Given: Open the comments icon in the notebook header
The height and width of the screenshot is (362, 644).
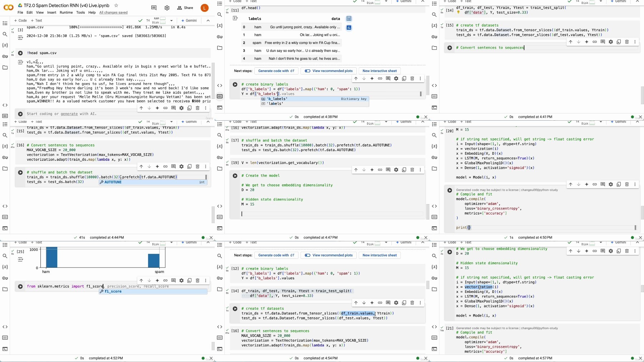Looking at the screenshot, I should [x=154, y=8].
